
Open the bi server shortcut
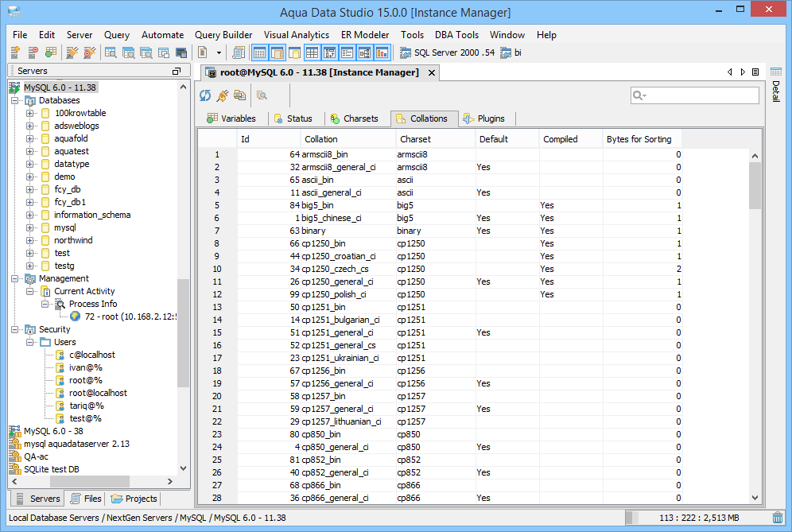coord(511,52)
